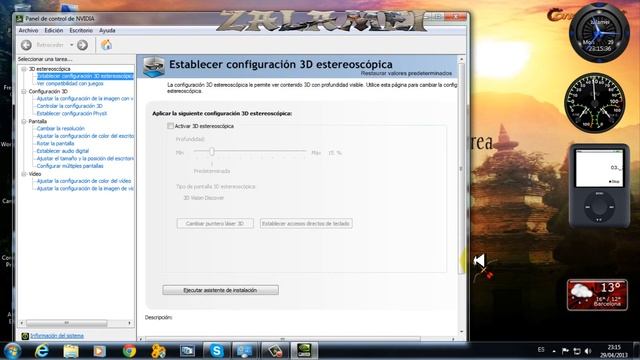Open Windows Explorer folder on the taskbar
The image size is (640, 360).
[x=71, y=351]
